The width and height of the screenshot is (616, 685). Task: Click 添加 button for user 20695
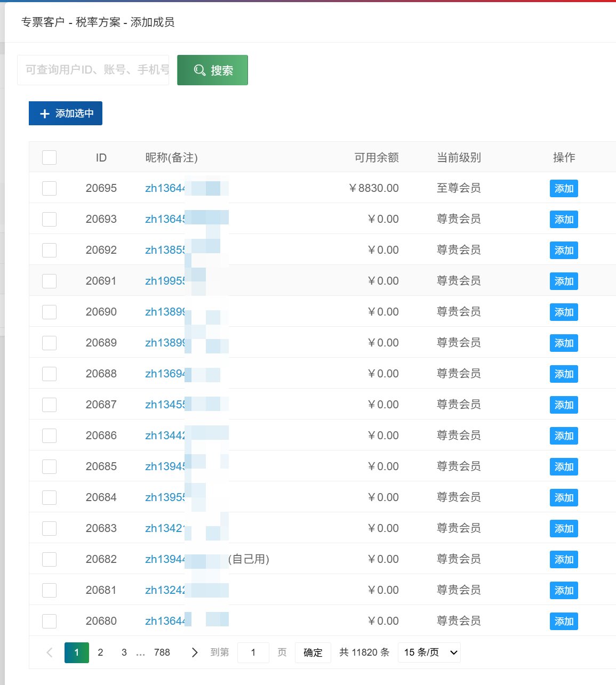(564, 189)
